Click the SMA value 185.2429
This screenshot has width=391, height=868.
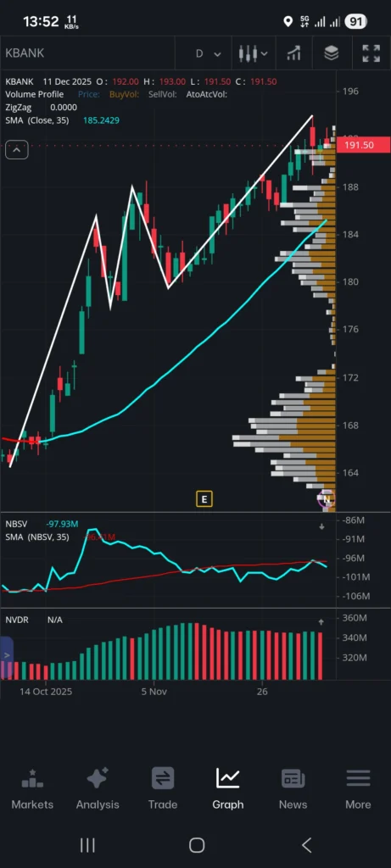tap(101, 120)
